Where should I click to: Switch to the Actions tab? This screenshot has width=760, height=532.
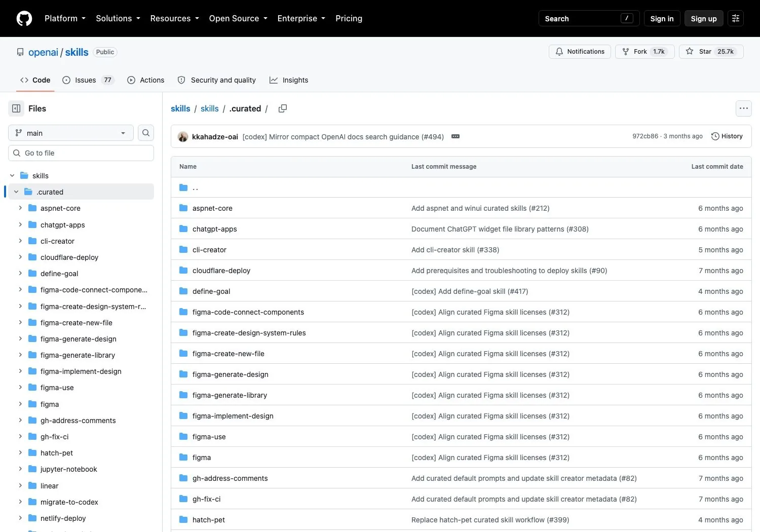click(x=146, y=80)
